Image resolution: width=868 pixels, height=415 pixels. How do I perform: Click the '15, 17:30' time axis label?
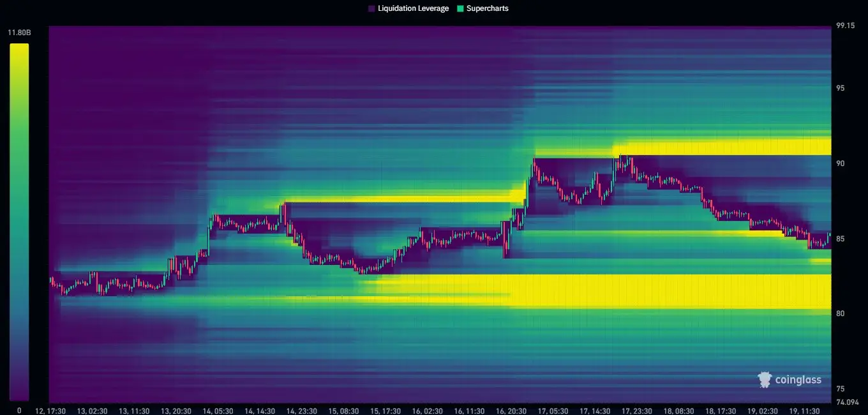click(385, 411)
